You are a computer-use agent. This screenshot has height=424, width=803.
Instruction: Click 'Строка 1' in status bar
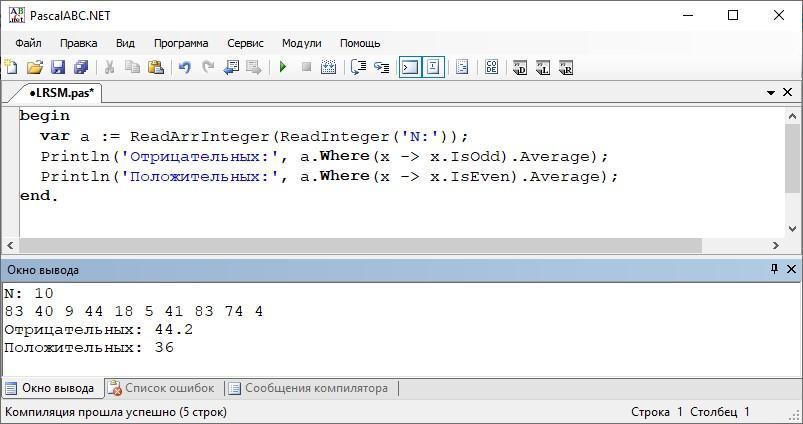[657, 412]
